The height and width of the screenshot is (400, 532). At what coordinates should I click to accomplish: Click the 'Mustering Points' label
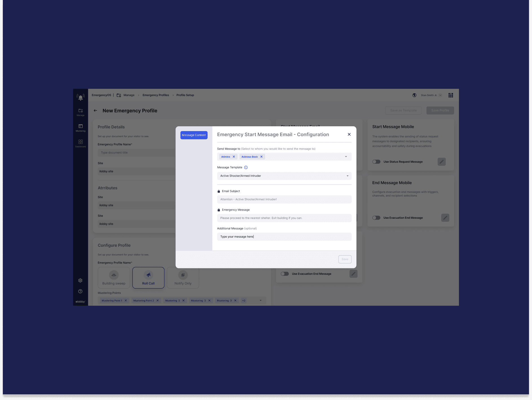pyautogui.click(x=109, y=293)
